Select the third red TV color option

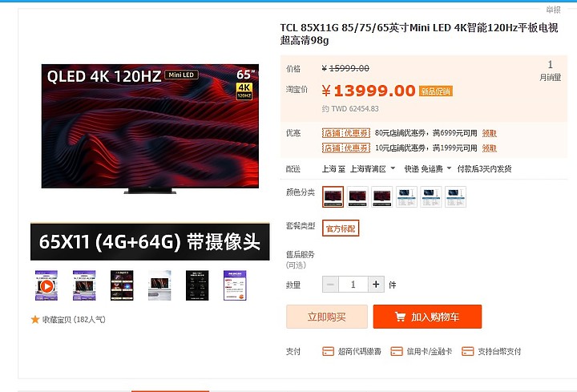[382, 197]
